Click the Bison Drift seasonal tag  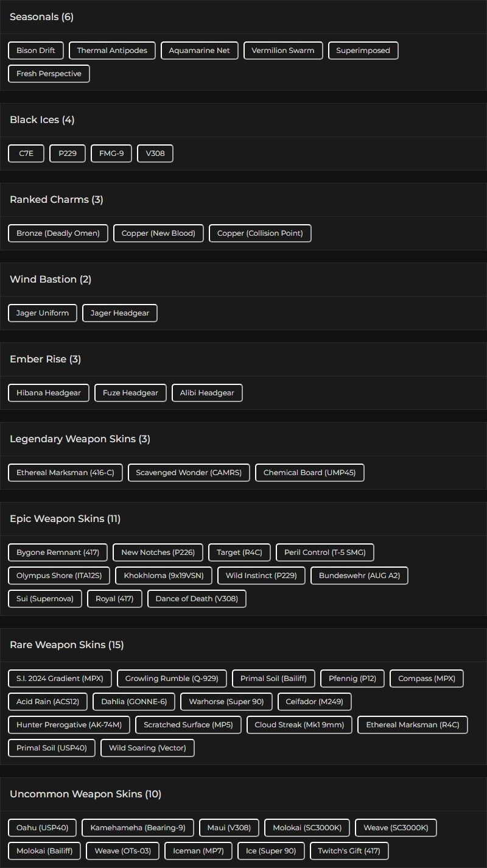(36, 51)
